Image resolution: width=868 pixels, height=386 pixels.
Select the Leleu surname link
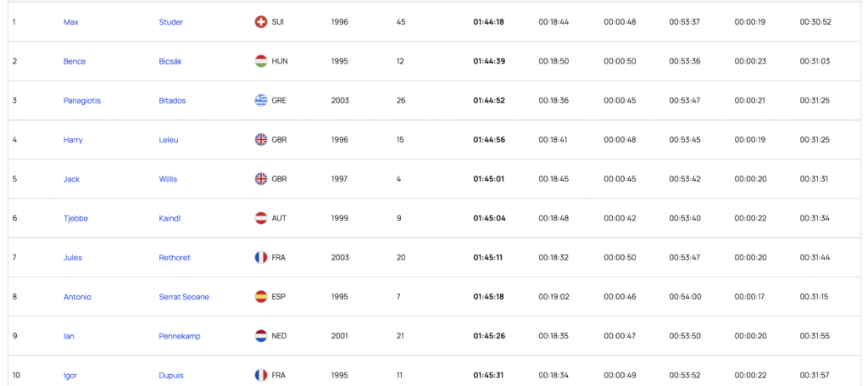point(169,140)
